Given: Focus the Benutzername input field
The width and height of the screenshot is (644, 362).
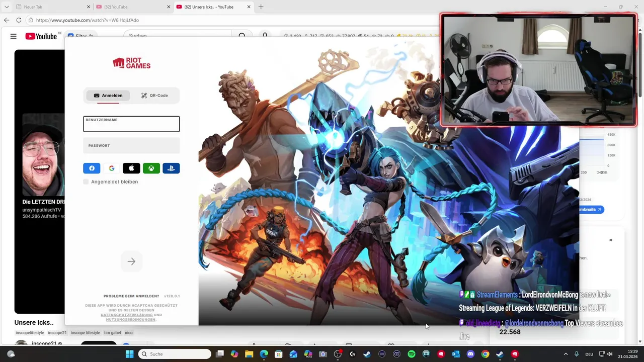Looking at the screenshot, I should [x=131, y=124].
